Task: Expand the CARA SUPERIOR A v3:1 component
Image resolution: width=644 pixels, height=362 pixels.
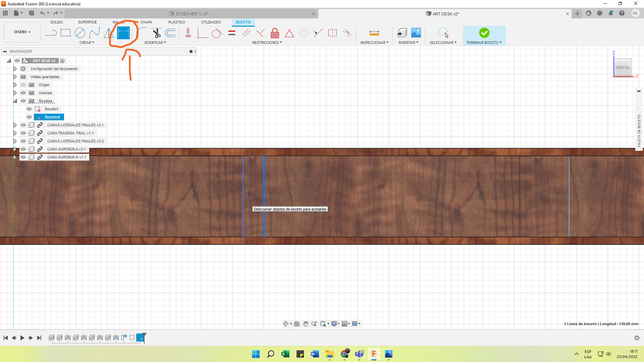Action: click(x=15, y=149)
